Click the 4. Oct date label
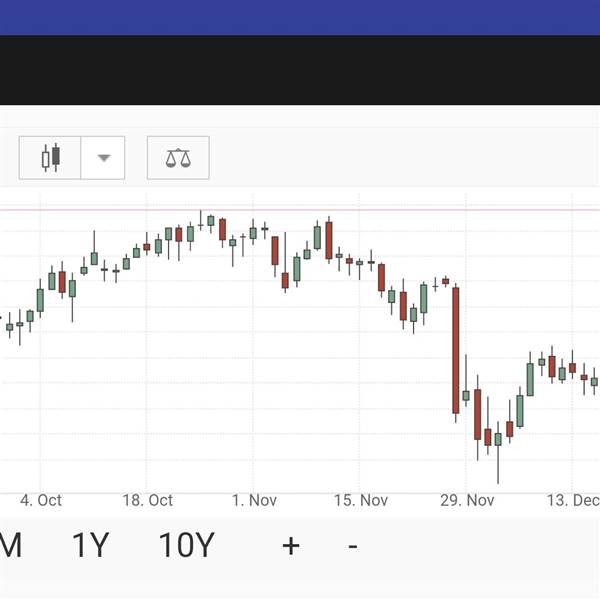Image resolution: width=600 pixels, height=600 pixels. point(41,500)
